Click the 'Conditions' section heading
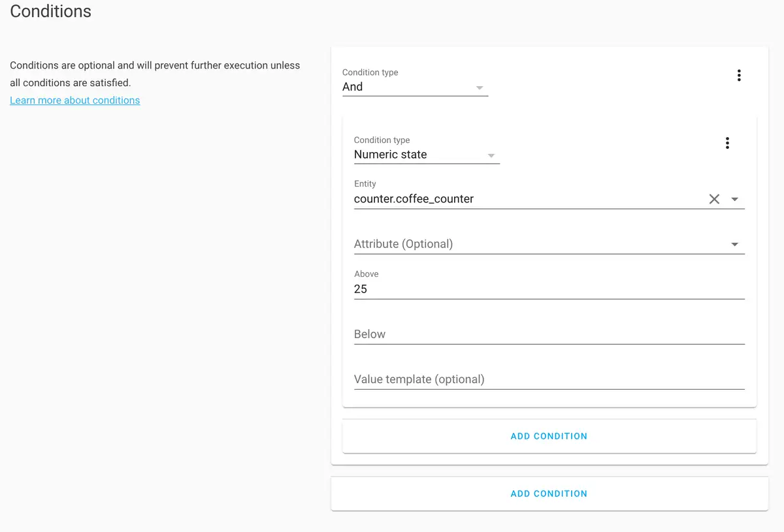 click(x=51, y=11)
